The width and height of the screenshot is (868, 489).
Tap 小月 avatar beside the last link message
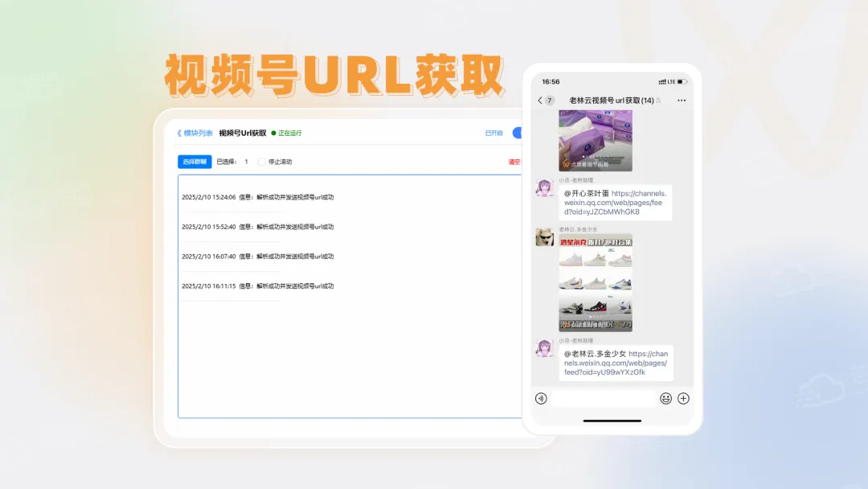(545, 347)
